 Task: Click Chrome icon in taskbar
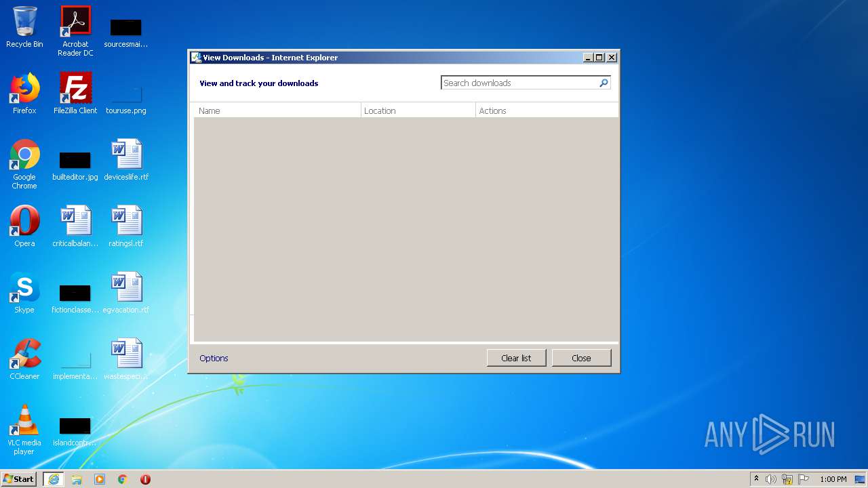tap(123, 479)
